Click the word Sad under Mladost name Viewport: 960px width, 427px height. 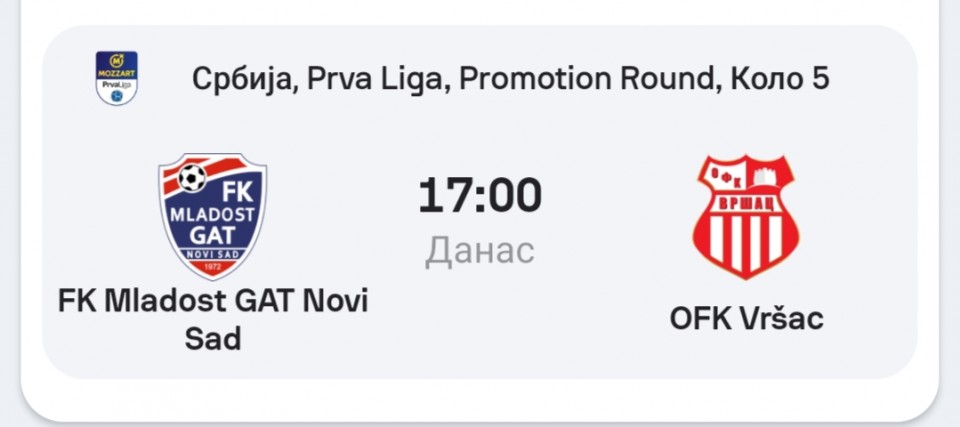pyautogui.click(x=212, y=339)
